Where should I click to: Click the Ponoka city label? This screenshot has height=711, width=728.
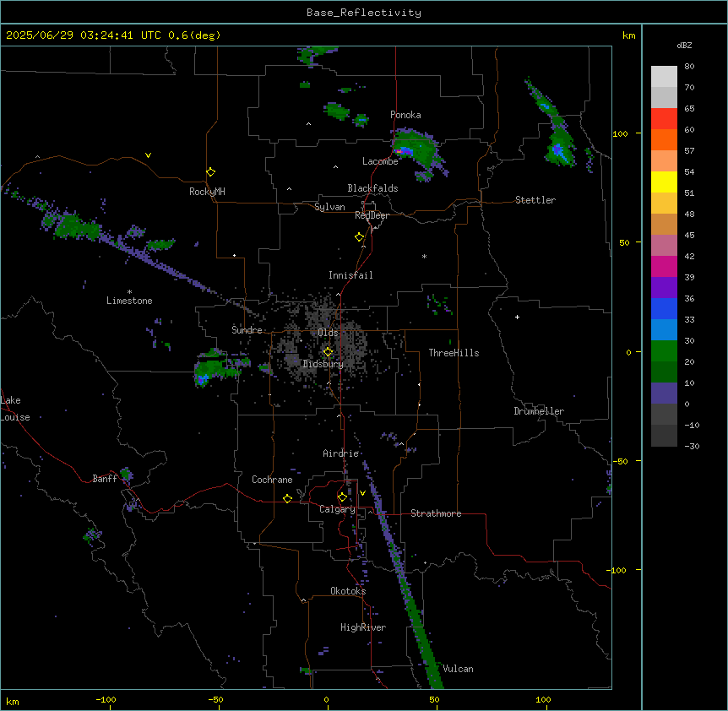pyautogui.click(x=405, y=115)
